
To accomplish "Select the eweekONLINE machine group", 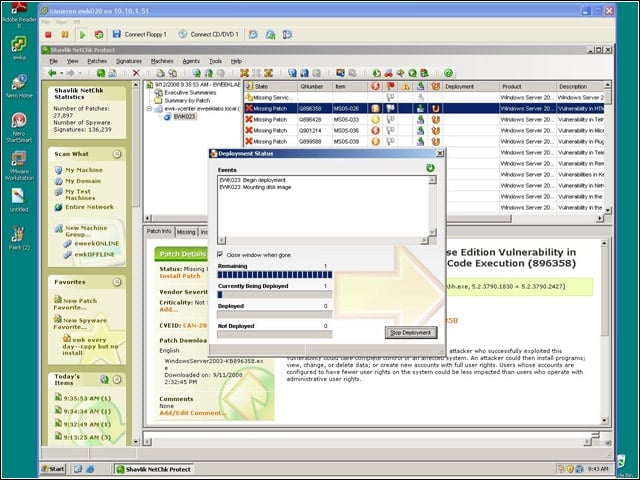I will (x=92, y=243).
